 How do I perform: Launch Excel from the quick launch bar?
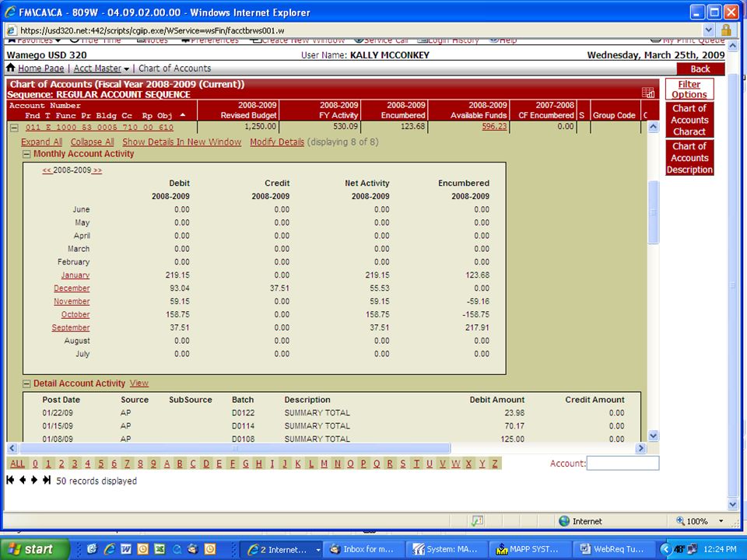(x=160, y=549)
